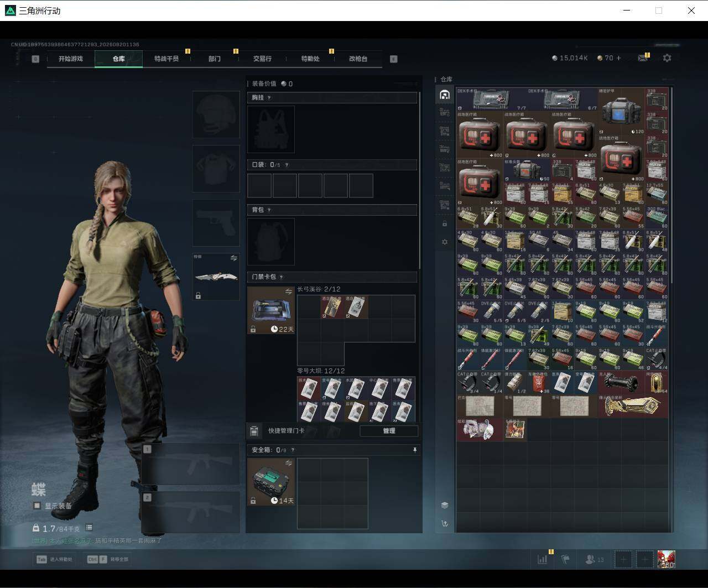Select the long golden item in warehouse
The height and width of the screenshot is (588, 708).
(x=633, y=406)
